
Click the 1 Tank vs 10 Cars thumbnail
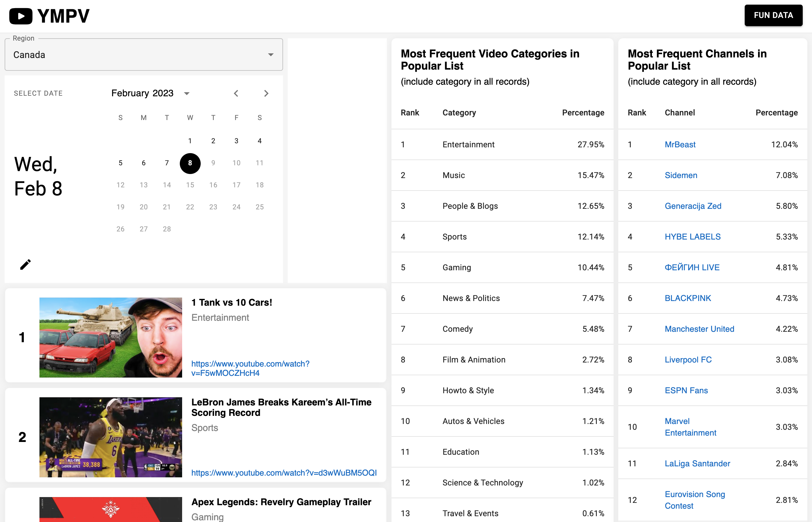[x=110, y=337]
